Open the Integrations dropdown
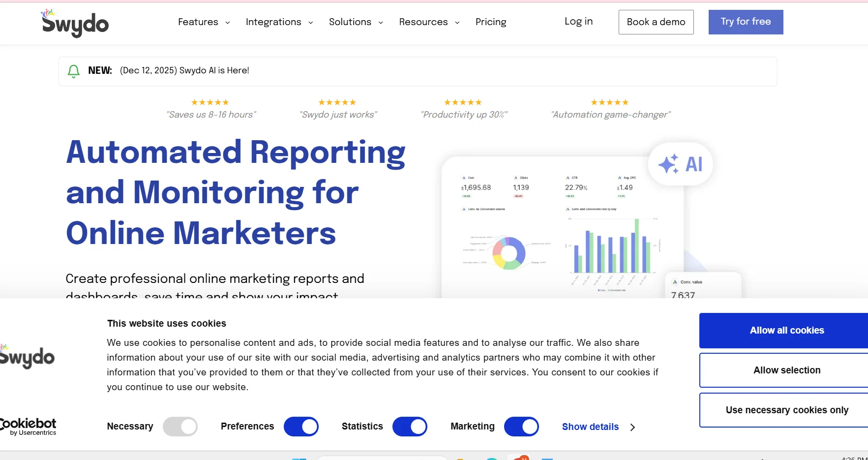This screenshot has height=460, width=868. (279, 22)
